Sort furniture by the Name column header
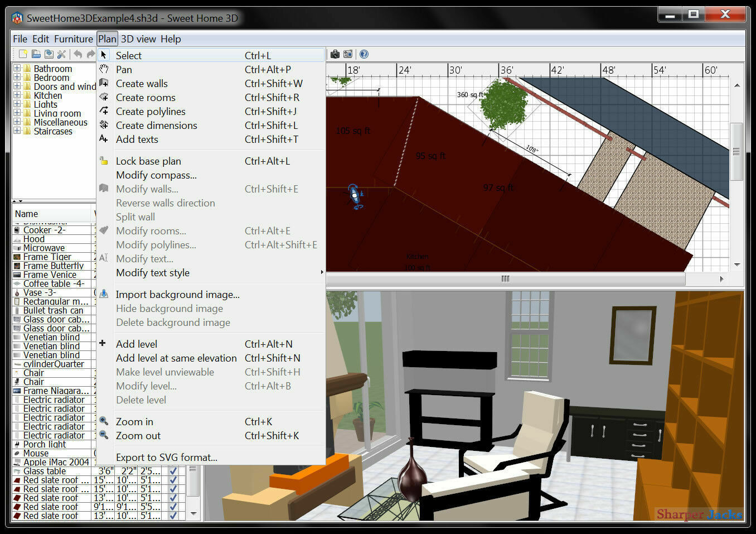 (x=51, y=214)
